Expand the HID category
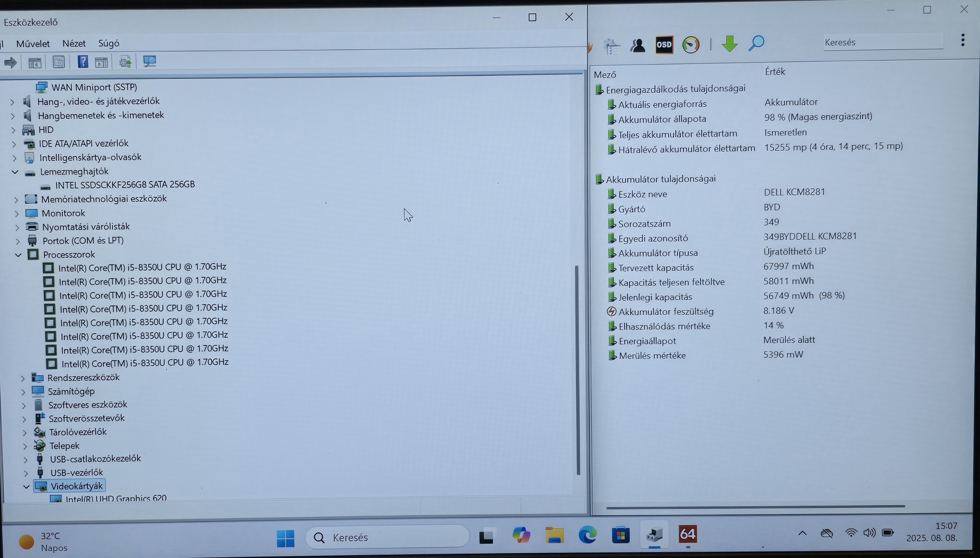This screenshot has width=980, height=558. 13,130
